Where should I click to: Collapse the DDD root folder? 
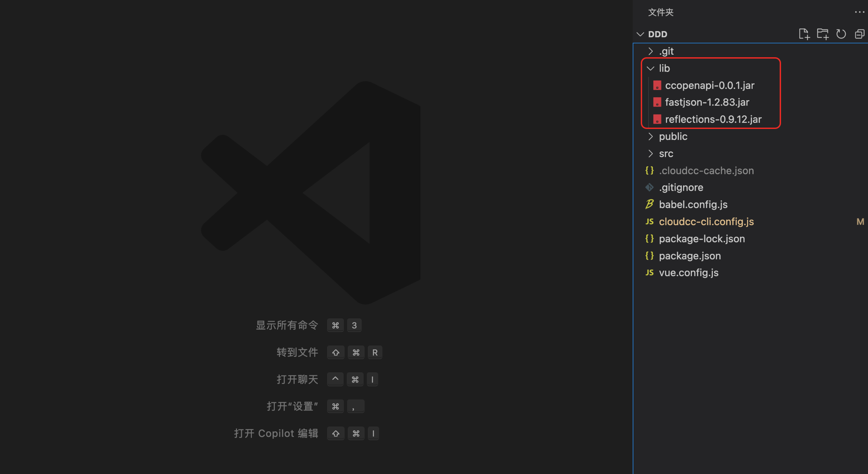(x=640, y=34)
